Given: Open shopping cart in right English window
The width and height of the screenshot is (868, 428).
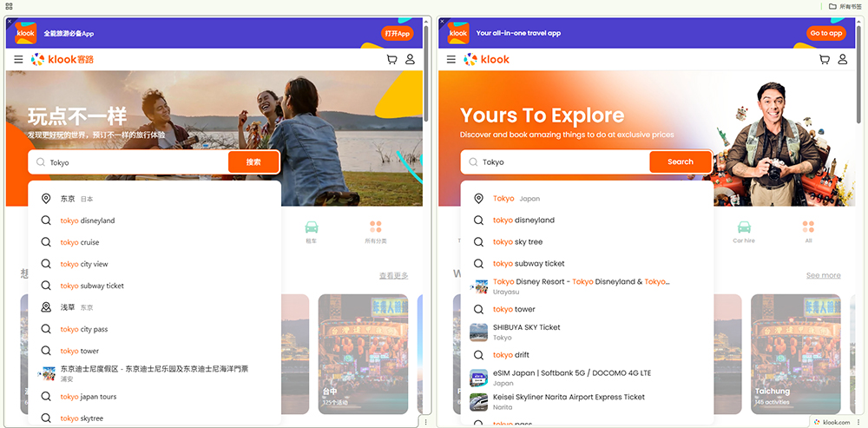Looking at the screenshot, I should click(x=825, y=59).
